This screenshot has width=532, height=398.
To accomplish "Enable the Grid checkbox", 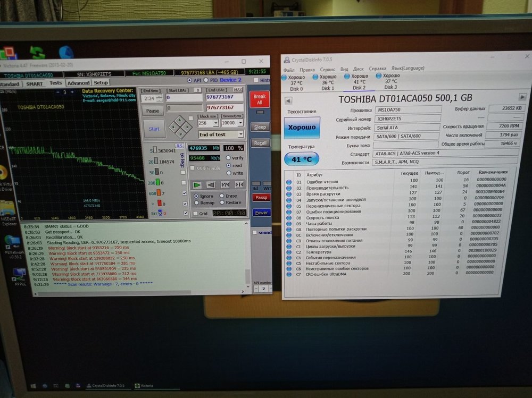I will tap(196, 213).
